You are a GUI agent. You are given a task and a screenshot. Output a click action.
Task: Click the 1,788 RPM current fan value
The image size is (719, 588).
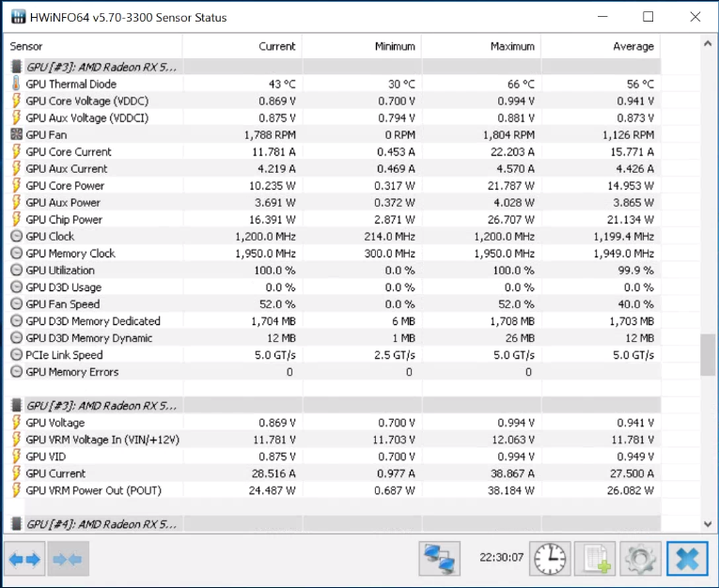pyautogui.click(x=270, y=135)
